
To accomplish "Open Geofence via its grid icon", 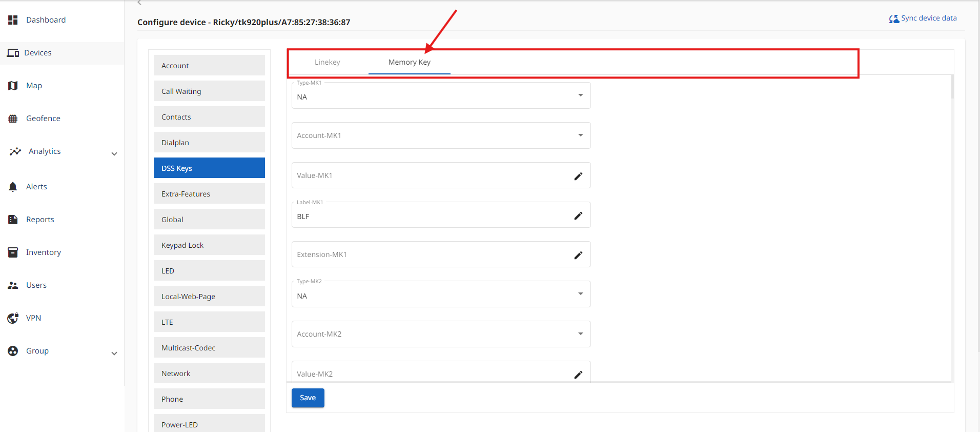I will [13, 119].
